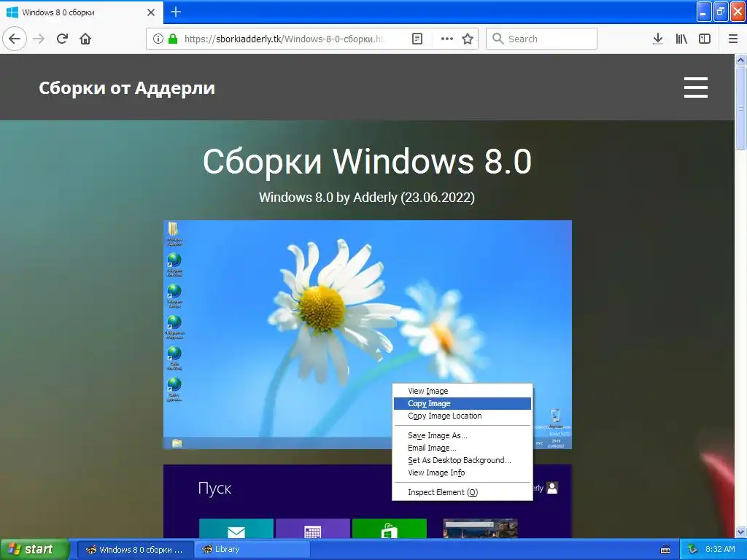Switch to Windows 8 0 сборки taskbar item

pos(135,550)
